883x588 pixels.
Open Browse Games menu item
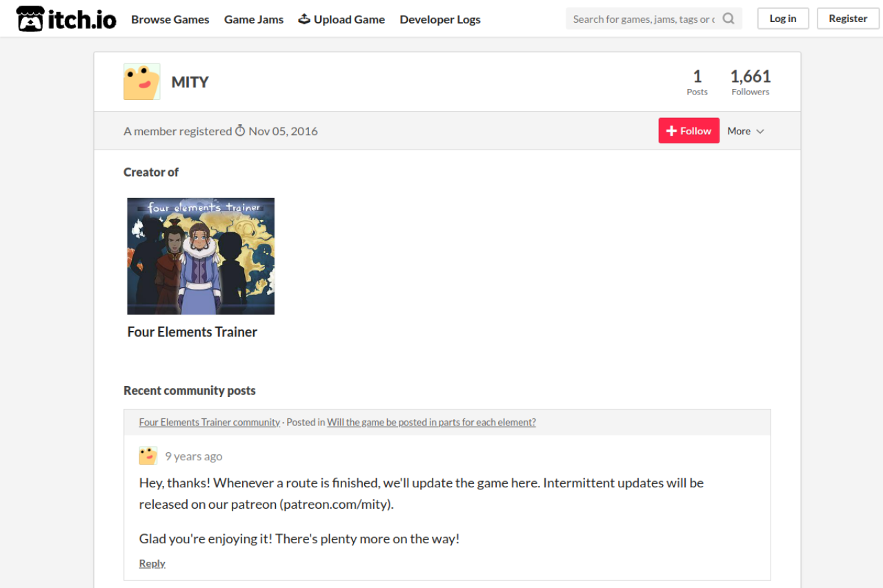(170, 19)
